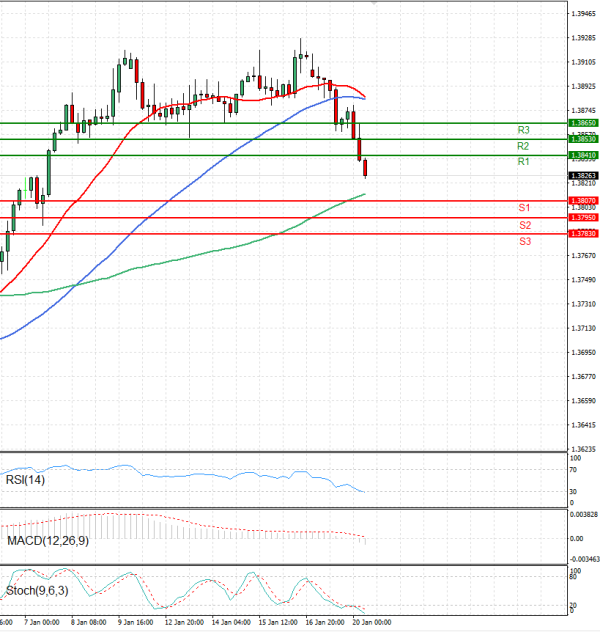
Task: Click the S1 support label
Action: [x=524, y=207]
